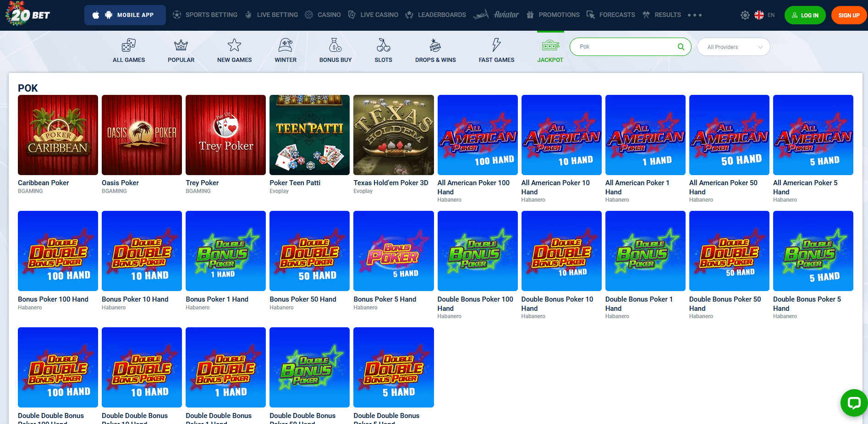Open the New Games star icon
868x424 pixels.
point(234,45)
